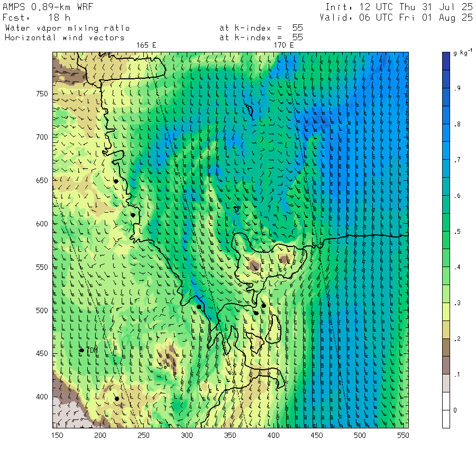
Task: Click x-axis tick label 200
Action: 100,435
